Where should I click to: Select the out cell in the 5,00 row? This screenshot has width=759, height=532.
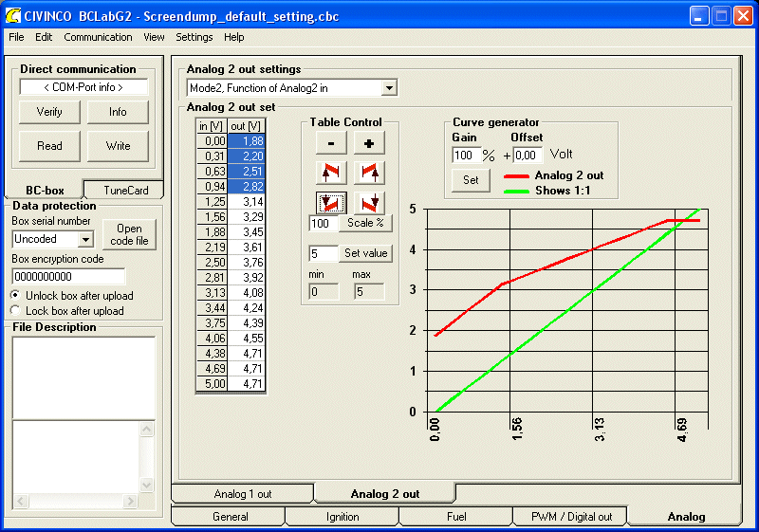click(x=247, y=384)
